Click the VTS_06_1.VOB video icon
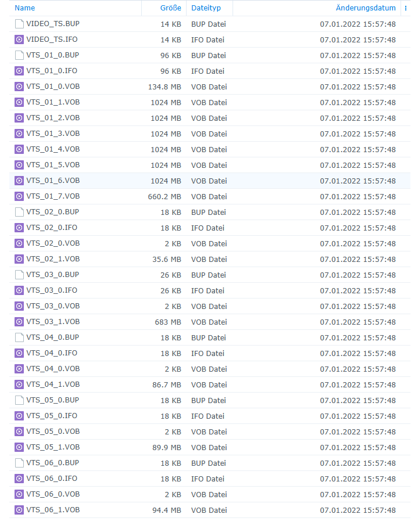This screenshot has width=411, height=532. click(x=19, y=510)
